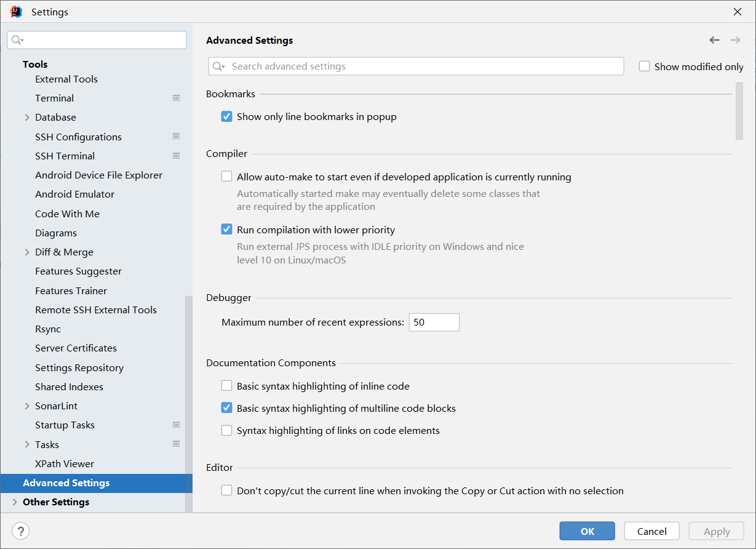Click the maximum recent expressions field
Screen dimensions: 756x549
pyautogui.click(x=434, y=322)
